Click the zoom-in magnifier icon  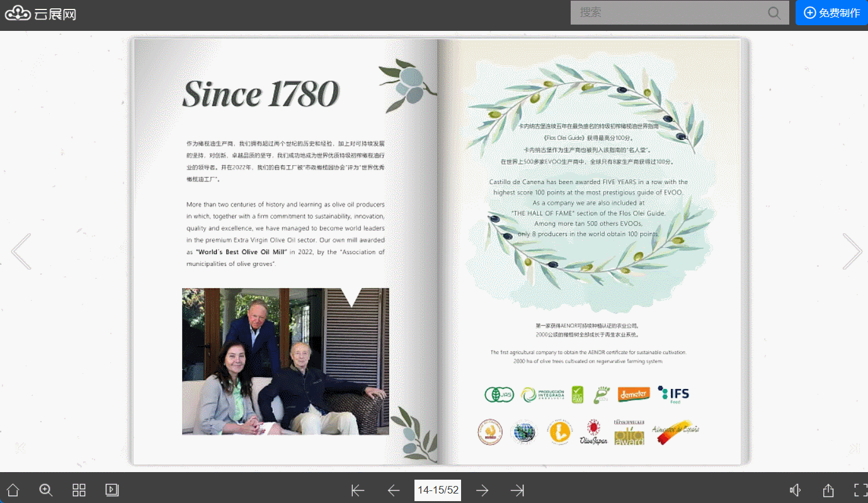46,490
